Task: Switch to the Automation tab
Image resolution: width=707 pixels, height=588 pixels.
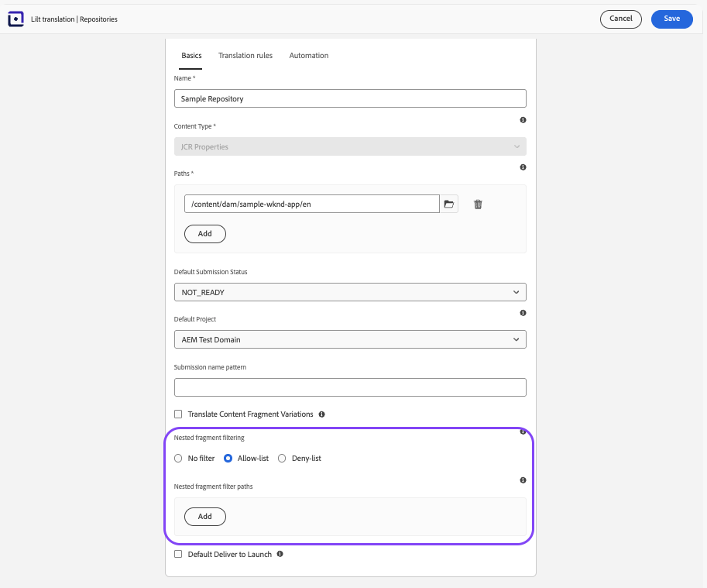Action: tap(309, 56)
